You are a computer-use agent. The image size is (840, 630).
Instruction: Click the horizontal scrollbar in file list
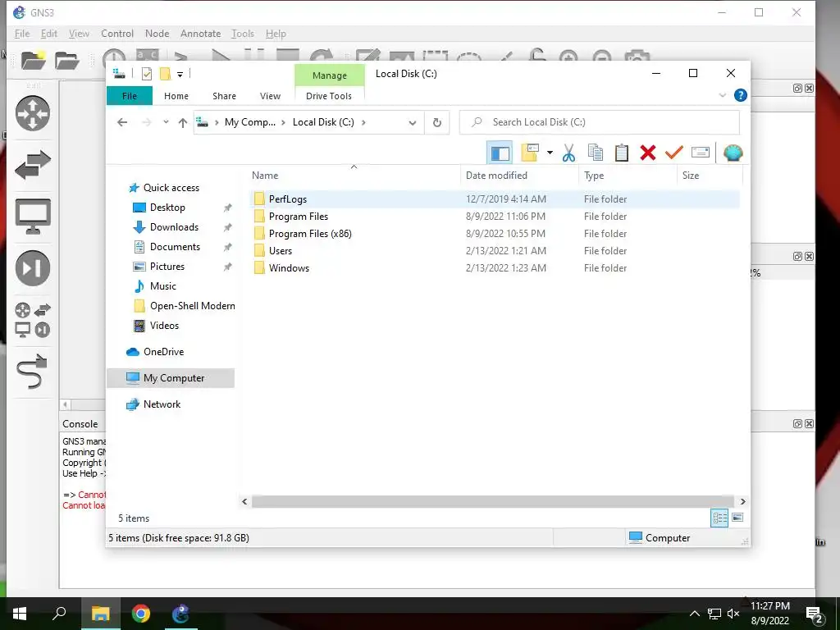point(492,501)
